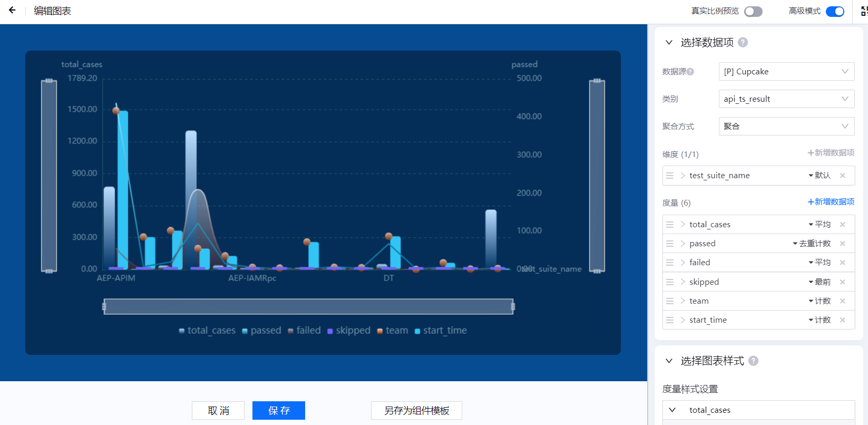
Task: Grab drag handle of passed row
Action: [x=670, y=244]
